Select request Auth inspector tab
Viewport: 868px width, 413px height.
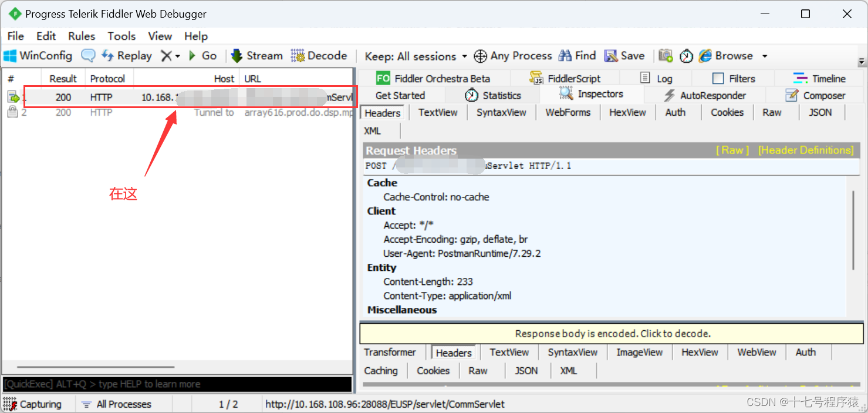point(676,112)
